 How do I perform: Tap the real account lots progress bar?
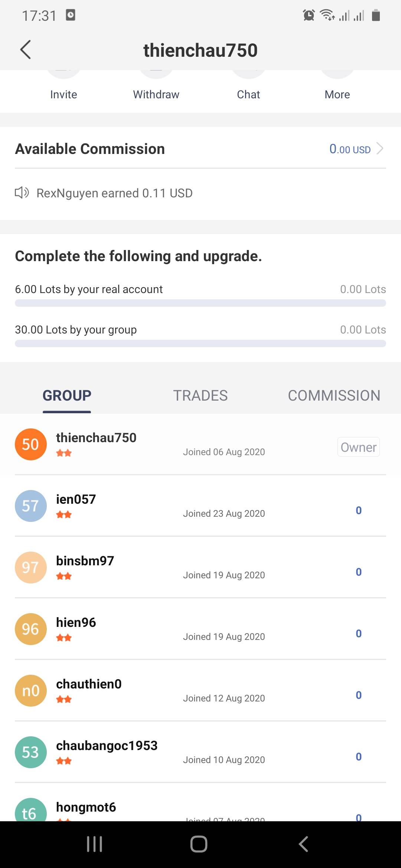point(200,303)
